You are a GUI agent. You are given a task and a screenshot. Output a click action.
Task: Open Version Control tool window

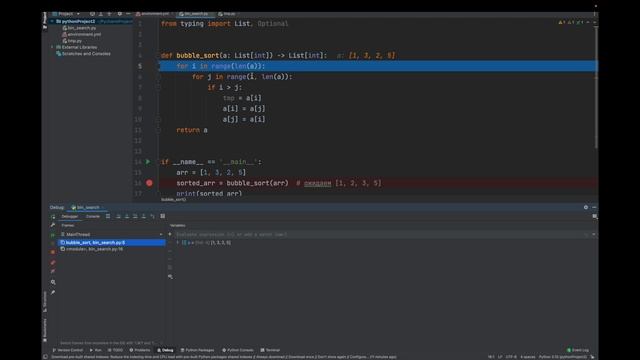tap(68, 350)
